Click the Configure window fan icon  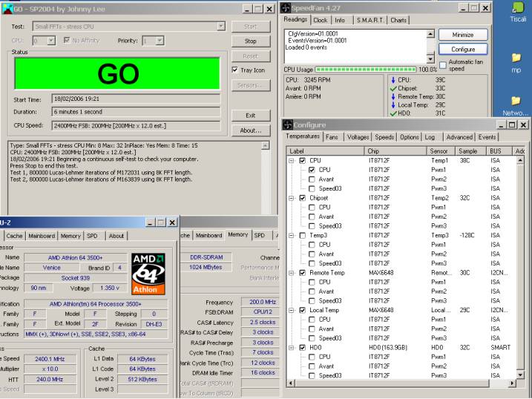(287, 125)
